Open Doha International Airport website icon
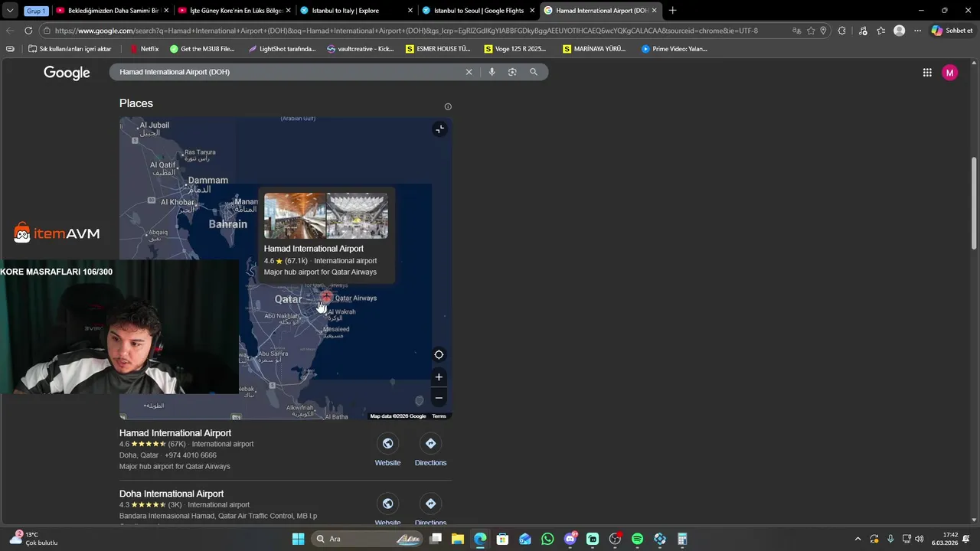Image resolution: width=980 pixels, height=551 pixels. tap(387, 504)
